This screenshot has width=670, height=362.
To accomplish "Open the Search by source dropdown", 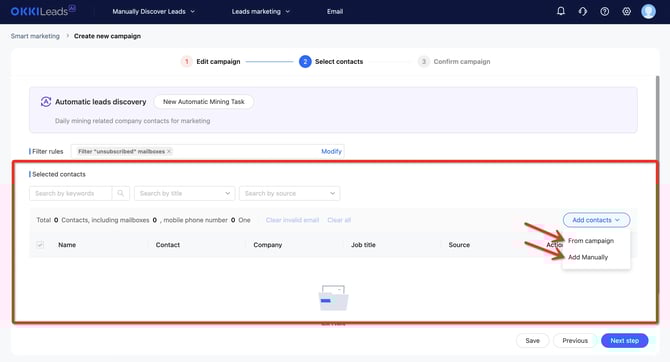I will pyautogui.click(x=289, y=193).
